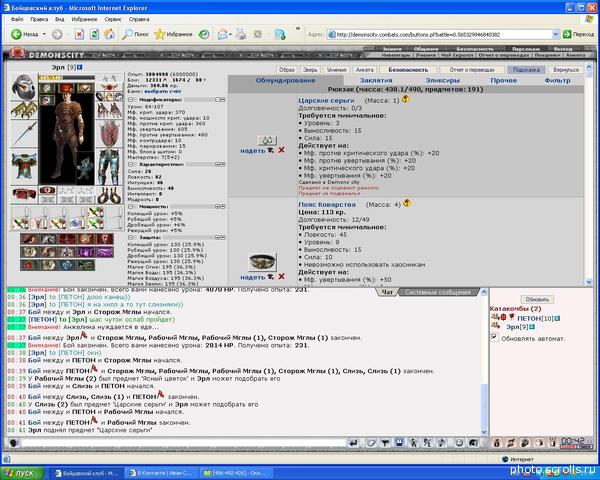Delete Царские серьги via red X icon

coord(281,150)
